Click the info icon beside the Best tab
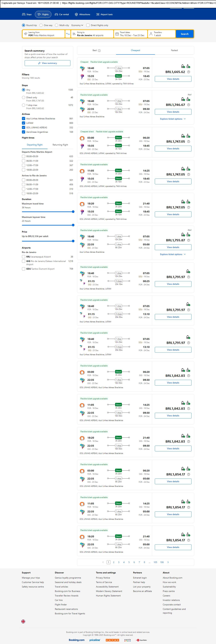Viewport: 216px width, 644px height. pyautogui.click(x=99, y=50)
